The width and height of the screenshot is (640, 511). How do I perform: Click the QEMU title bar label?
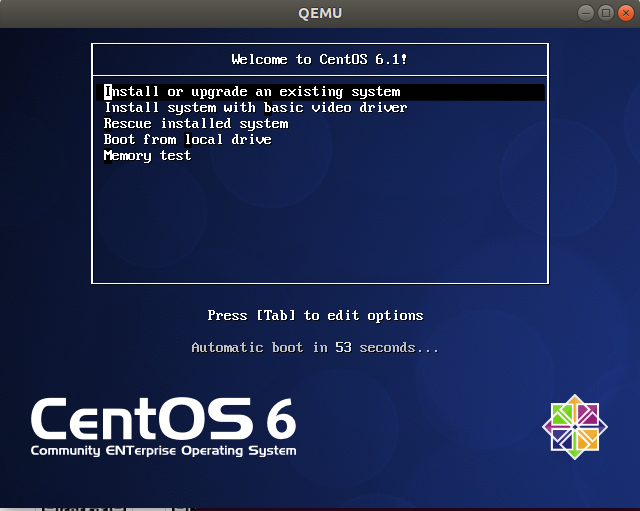click(x=320, y=13)
